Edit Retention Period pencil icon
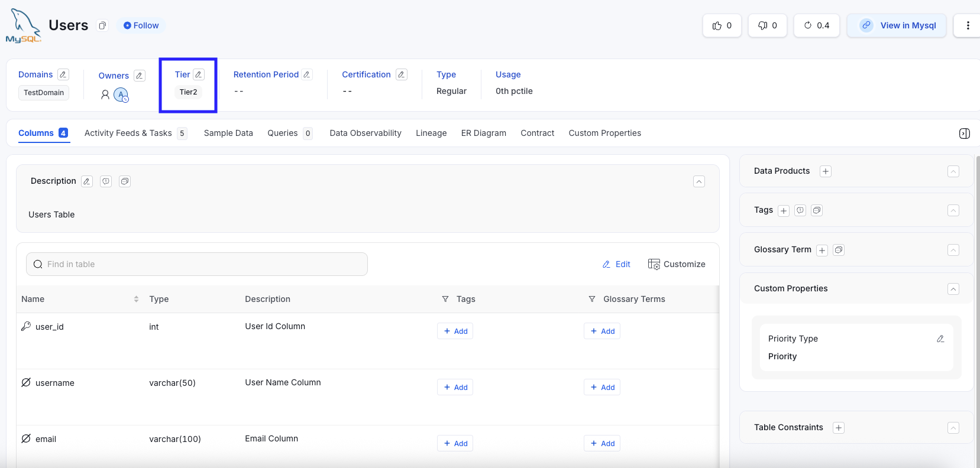Viewport: 980px width, 468px height. pos(306,74)
